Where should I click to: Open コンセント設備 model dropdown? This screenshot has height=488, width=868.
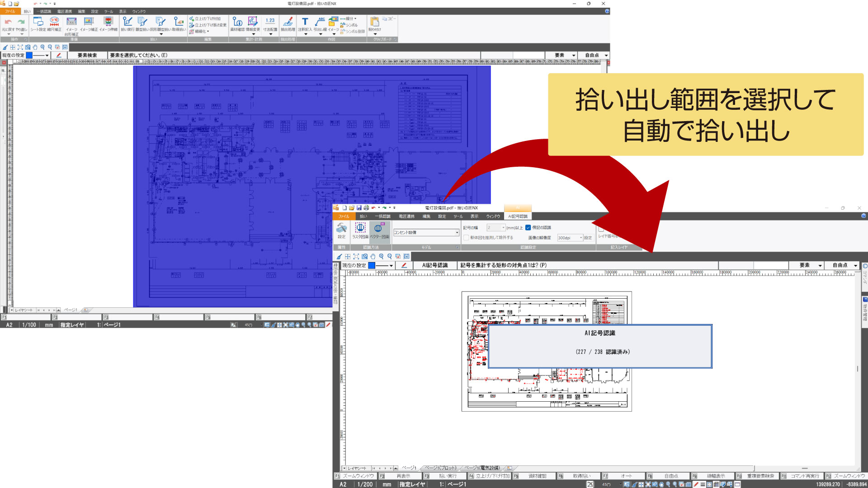click(426, 232)
